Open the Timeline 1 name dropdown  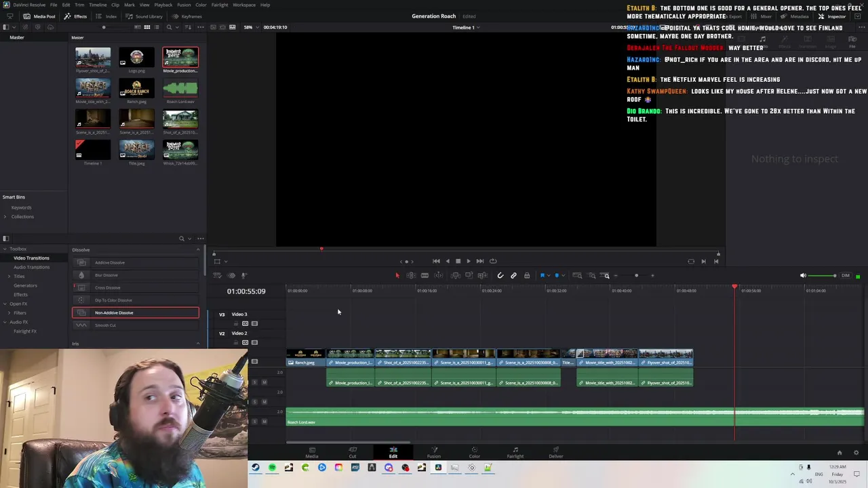point(466,27)
